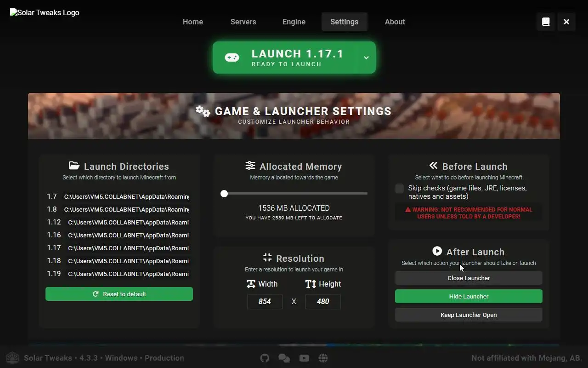Click the settings gears icon in banner

click(203, 111)
